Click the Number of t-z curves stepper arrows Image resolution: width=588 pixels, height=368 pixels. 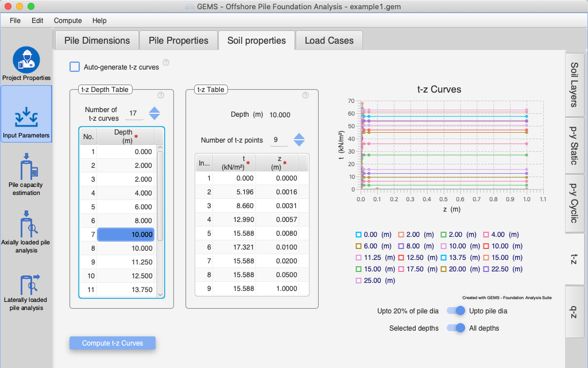pos(154,113)
